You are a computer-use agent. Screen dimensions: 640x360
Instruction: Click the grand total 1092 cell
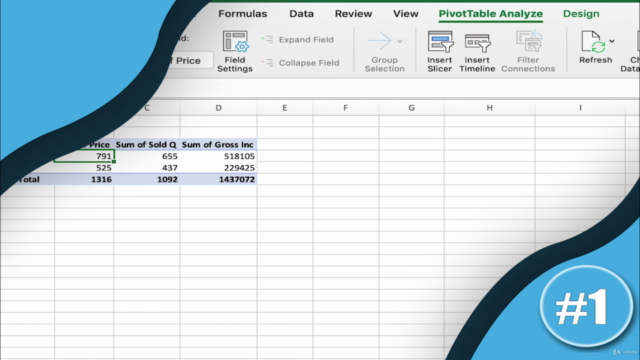[x=147, y=179]
